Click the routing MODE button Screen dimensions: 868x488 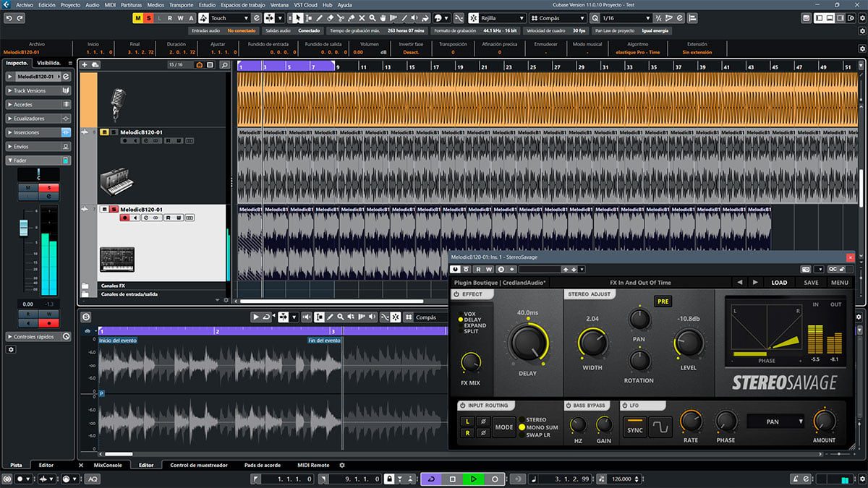point(504,427)
